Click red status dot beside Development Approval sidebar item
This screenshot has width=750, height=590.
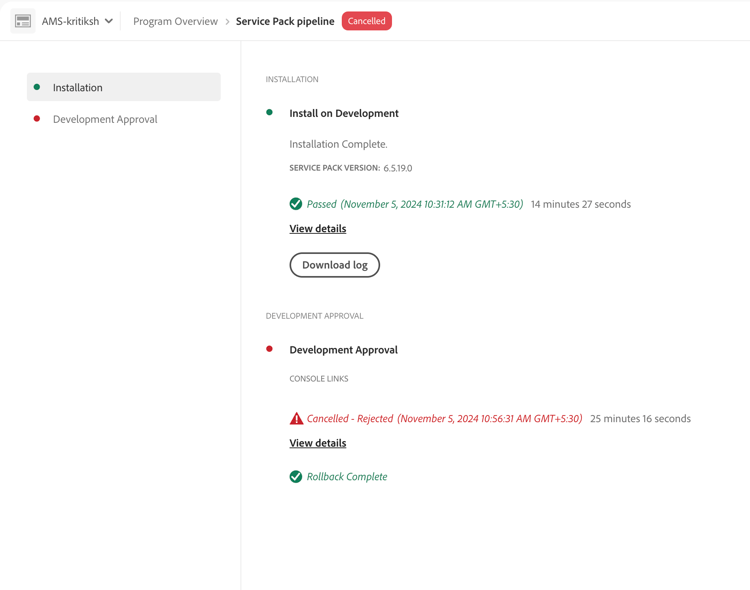coord(37,119)
